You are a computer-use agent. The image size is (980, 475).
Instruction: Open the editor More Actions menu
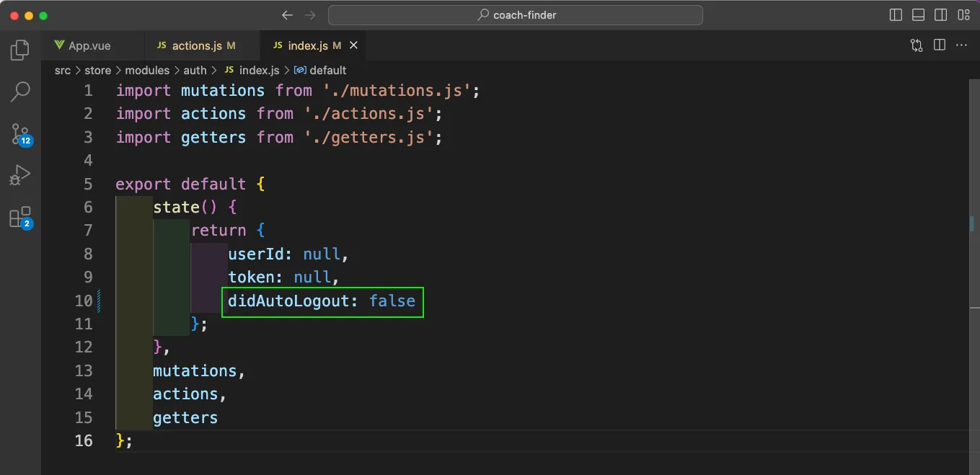(961, 45)
